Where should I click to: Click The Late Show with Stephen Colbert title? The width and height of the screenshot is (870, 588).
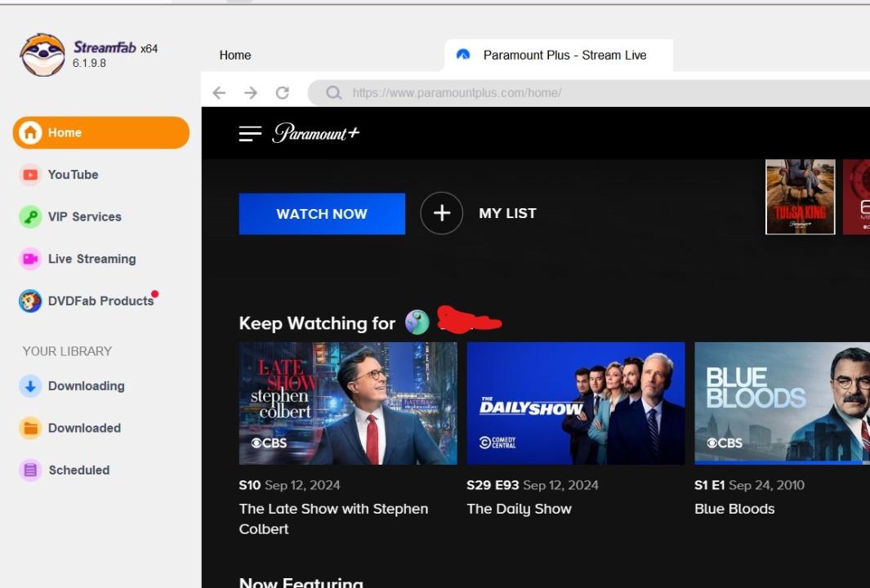click(333, 519)
